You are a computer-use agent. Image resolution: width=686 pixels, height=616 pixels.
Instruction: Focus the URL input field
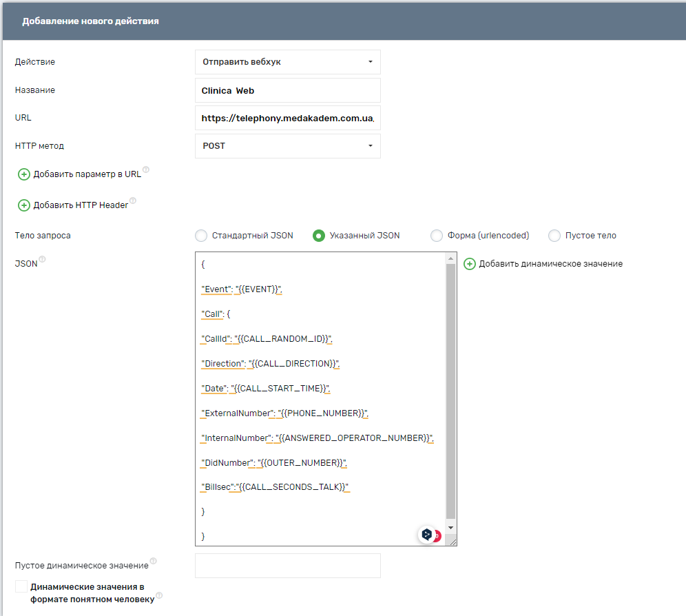(x=287, y=119)
